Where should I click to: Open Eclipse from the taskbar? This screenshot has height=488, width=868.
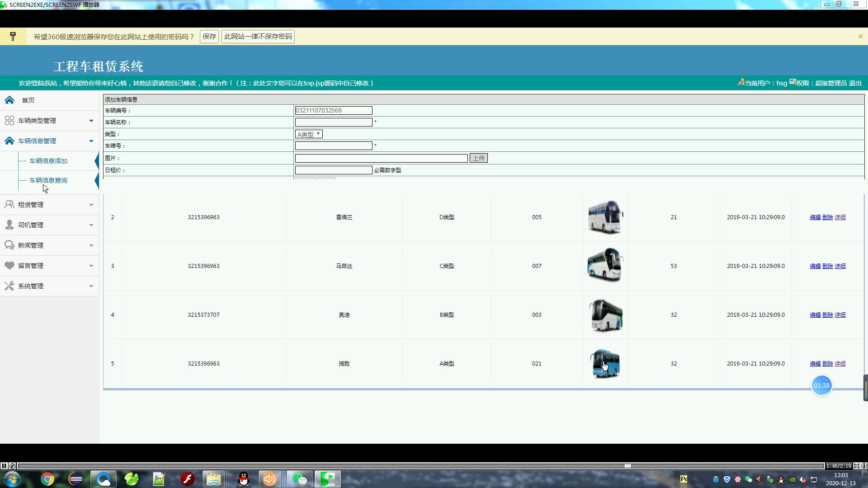click(75, 479)
